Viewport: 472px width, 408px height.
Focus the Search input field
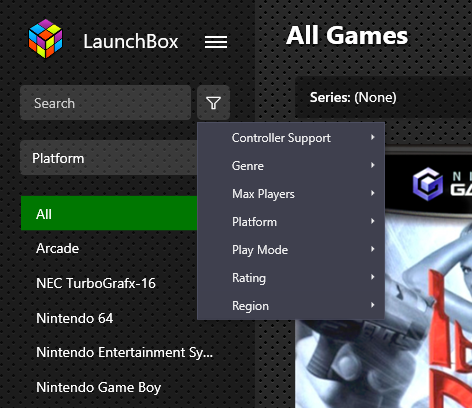click(105, 103)
